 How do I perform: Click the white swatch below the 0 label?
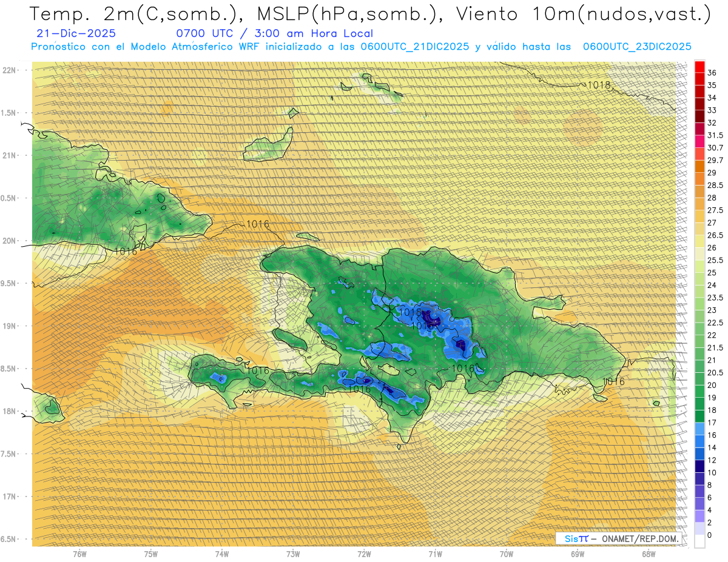[x=699, y=541]
